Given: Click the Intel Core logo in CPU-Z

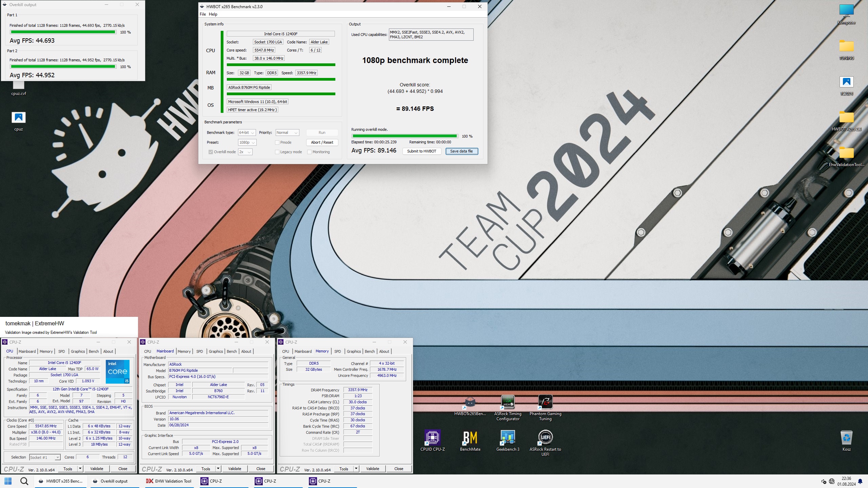Looking at the screenshot, I should (x=117, y=371).
